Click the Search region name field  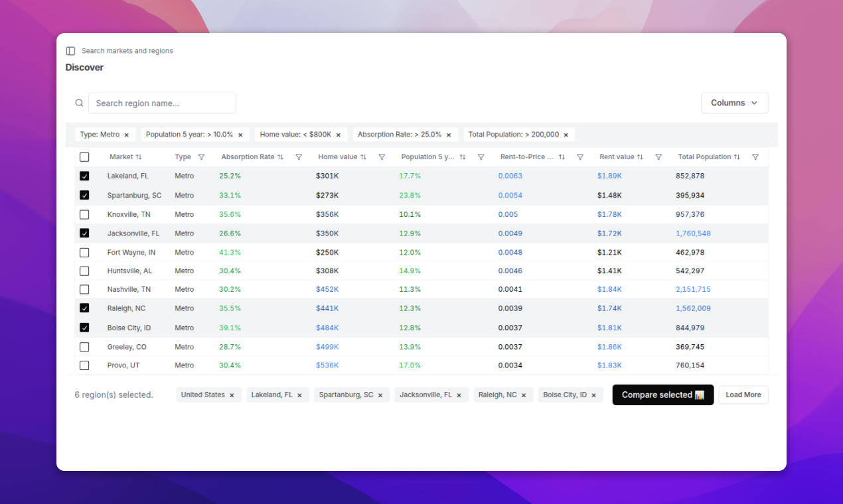tap(162, 103)
